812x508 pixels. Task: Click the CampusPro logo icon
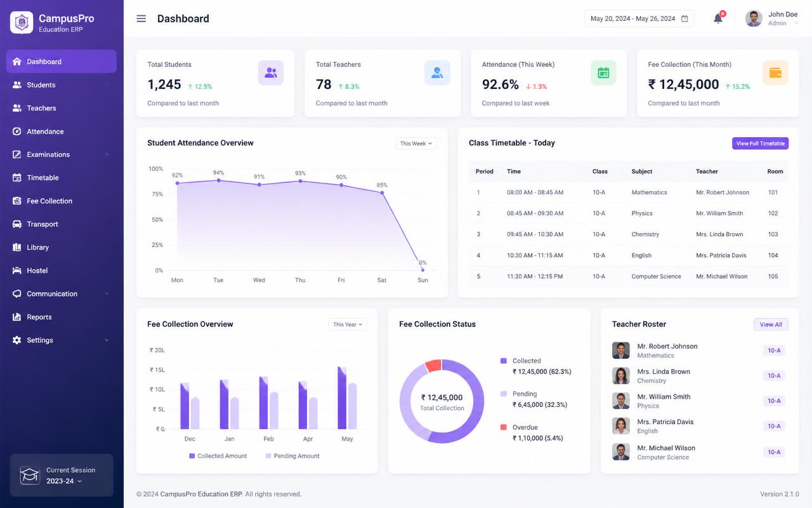[x=22, y=22]
